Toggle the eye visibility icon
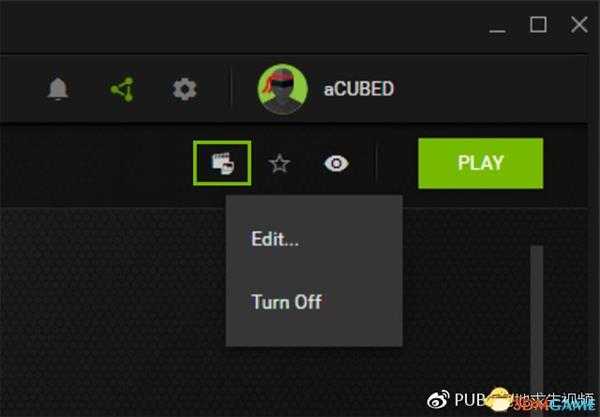 tap(336, 163)
